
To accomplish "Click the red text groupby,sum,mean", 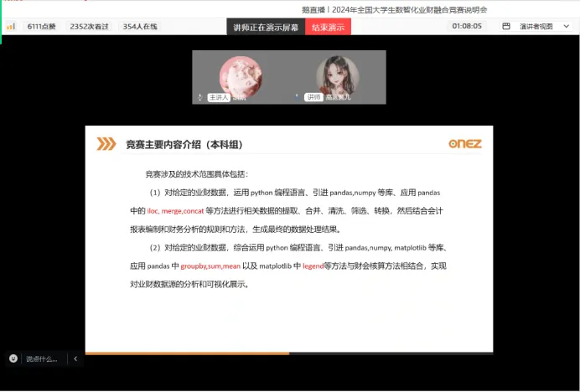I will click(x=210, y=266).
